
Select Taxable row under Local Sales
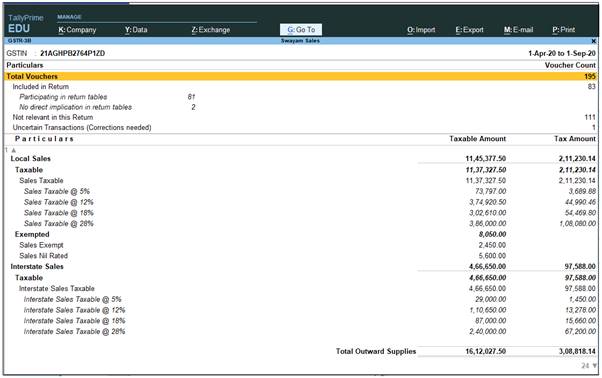click(x=301, y=170)
